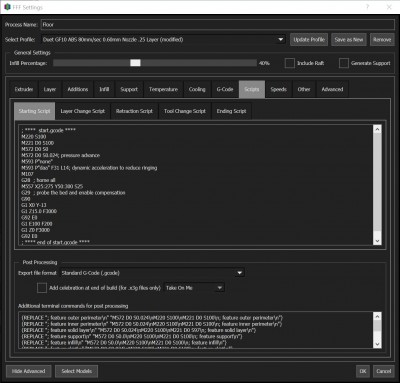Close the FFF Settings window
Viewport: 400px width, 383px height.
[x=389, y=7]
